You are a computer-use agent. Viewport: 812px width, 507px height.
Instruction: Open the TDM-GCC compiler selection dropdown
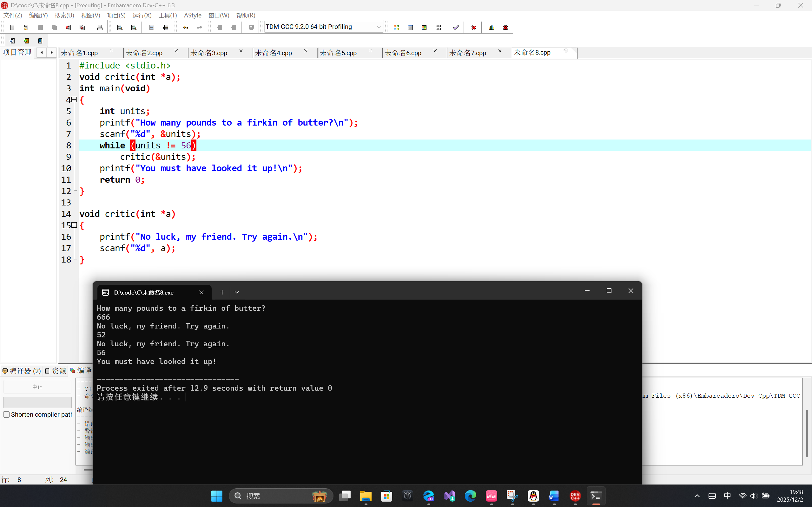click(x=379, y=27)
